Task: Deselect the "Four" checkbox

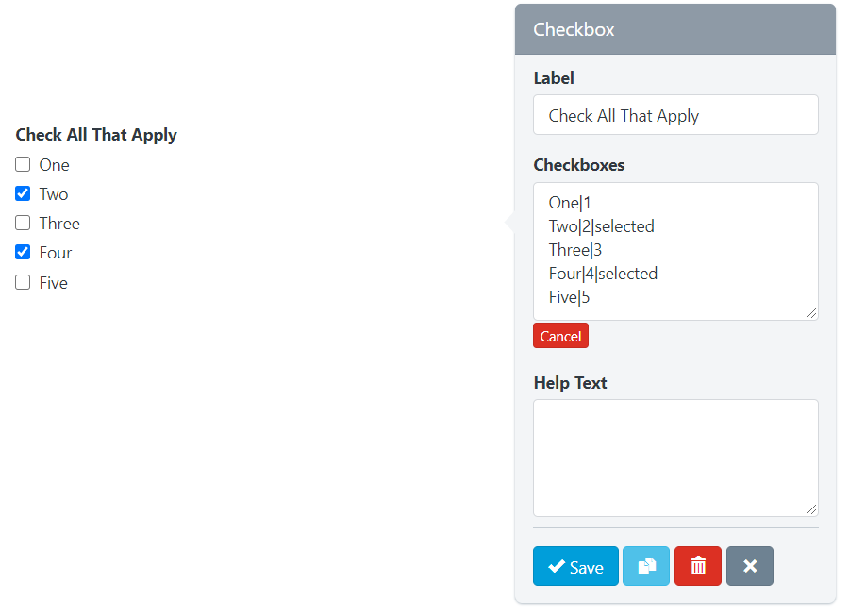Action: 24,252
